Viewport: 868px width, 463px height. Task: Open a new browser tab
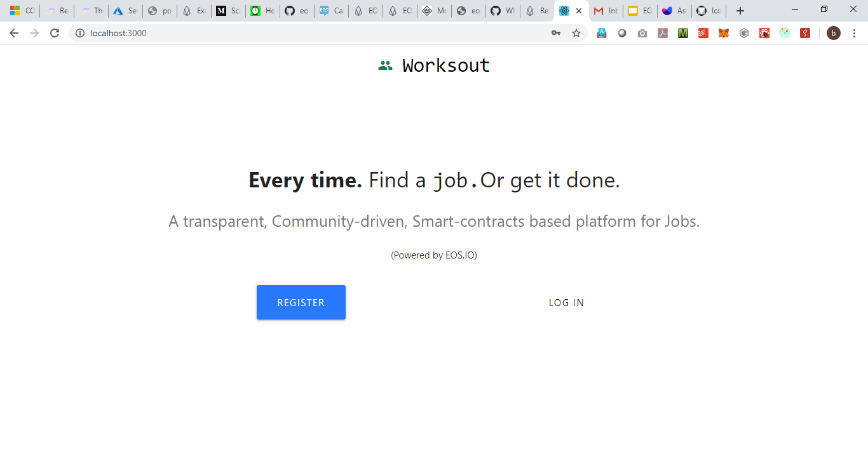[x=740, y=11]
